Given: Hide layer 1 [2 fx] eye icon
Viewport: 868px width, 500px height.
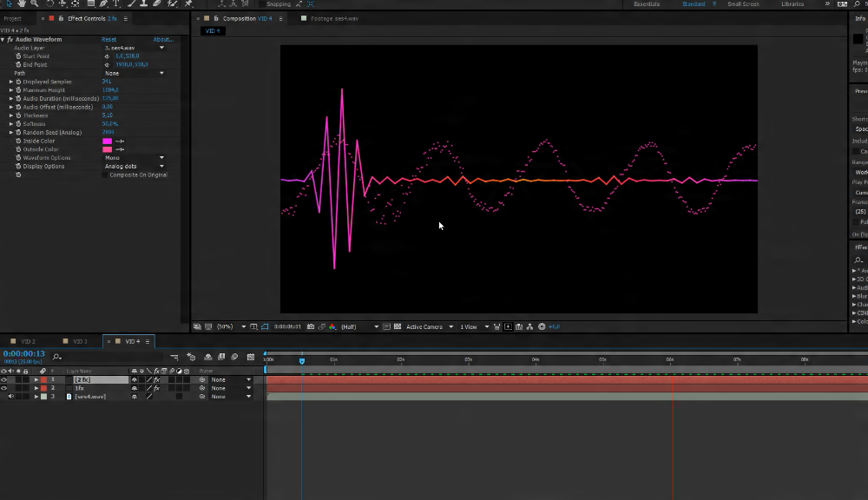Looking at the screenshot, I should tap(3, 380).
